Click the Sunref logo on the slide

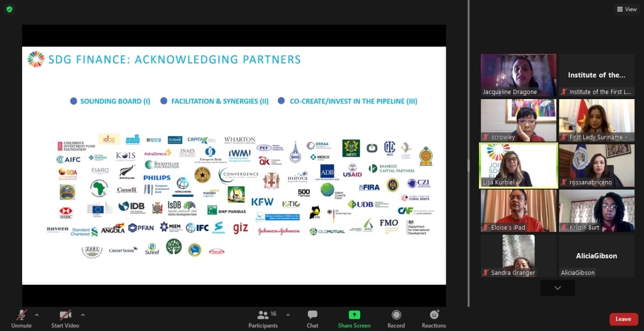[x=152, y=249]
